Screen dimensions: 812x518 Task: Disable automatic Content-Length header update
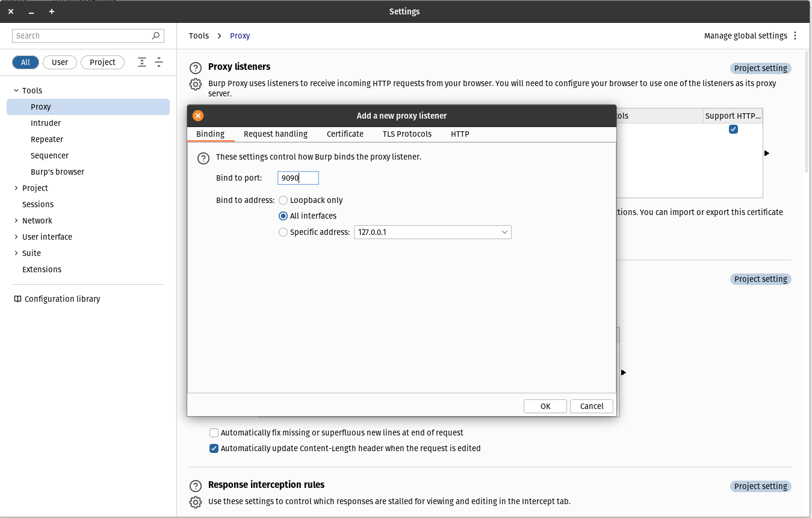coord(214,449)
